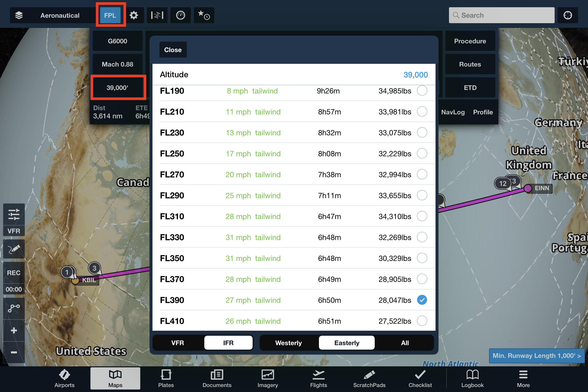Open the Imagery tab
Screen dimensions: 588x392
268,379
